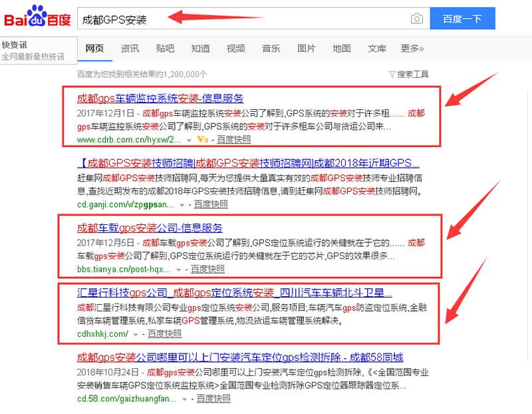Screen dimensions: 532x414
Task: Expand dropdown arrow next to cdhxhkj.com URL
Action: click(136, 335)
